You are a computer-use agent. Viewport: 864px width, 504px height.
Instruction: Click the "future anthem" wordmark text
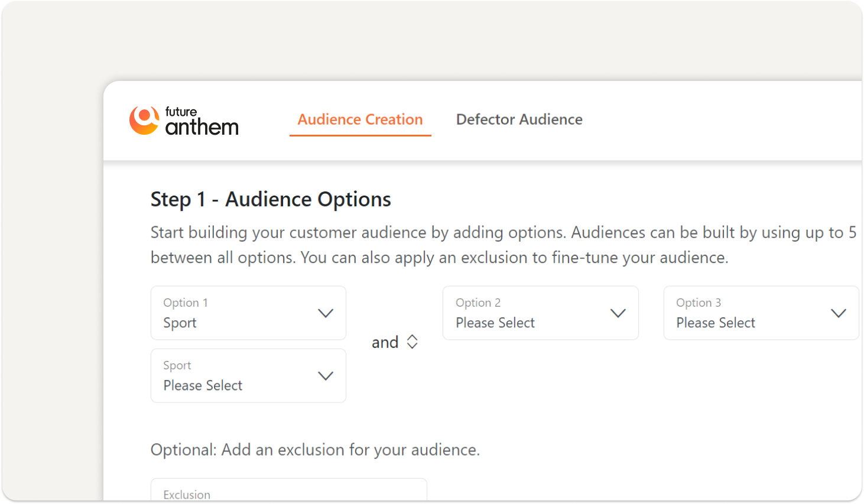click(202, 121)
